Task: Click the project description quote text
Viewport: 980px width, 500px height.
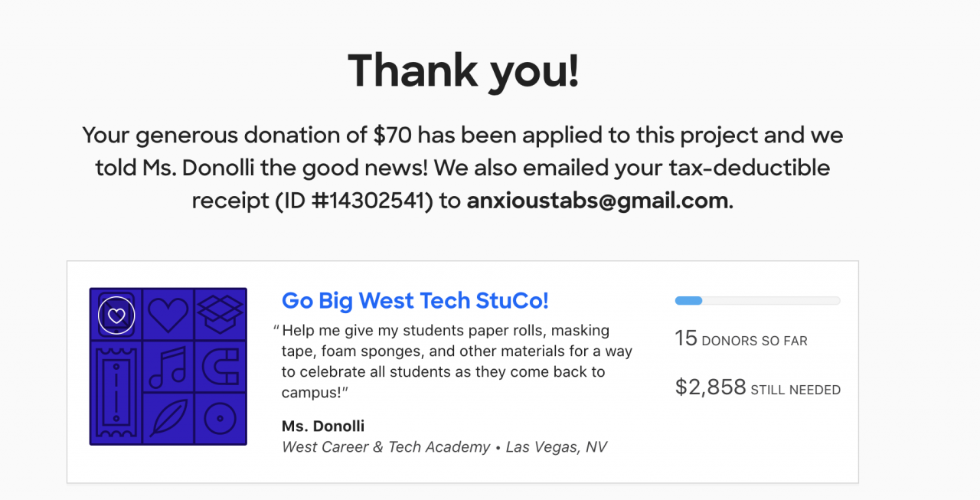Action: click(x=456, y=361)
